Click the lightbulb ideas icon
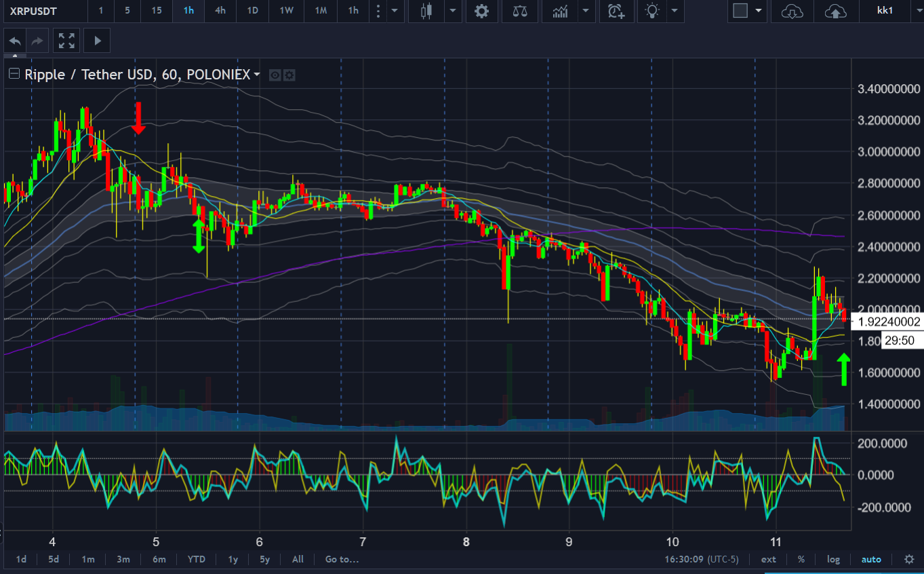Image resolution: width=924 pixels, height=574 pixels. (x=652, y=11)
